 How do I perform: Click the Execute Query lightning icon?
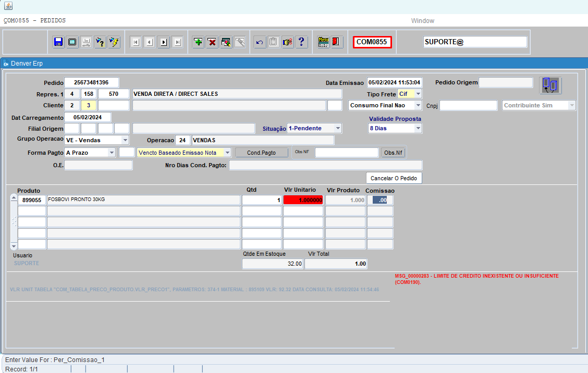(x=114, y=42)
